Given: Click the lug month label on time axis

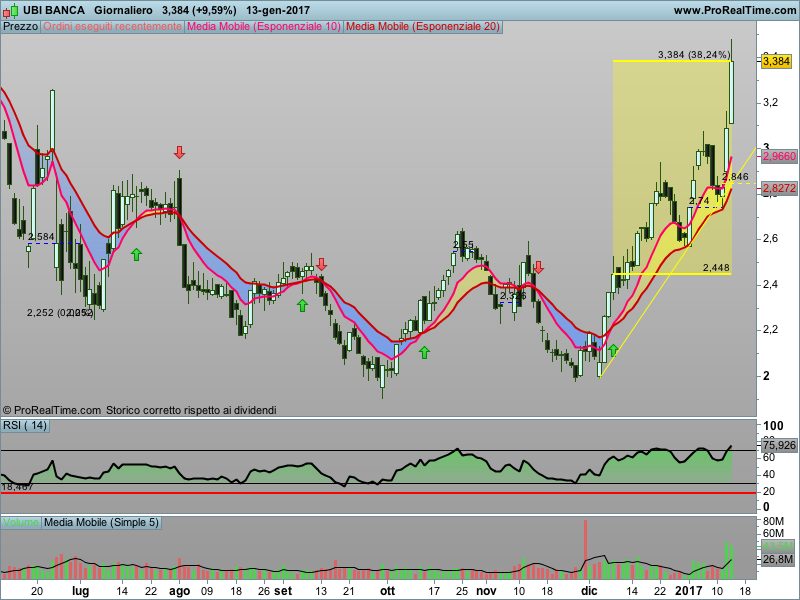Looking at the screenshot, I should [80, 591].
